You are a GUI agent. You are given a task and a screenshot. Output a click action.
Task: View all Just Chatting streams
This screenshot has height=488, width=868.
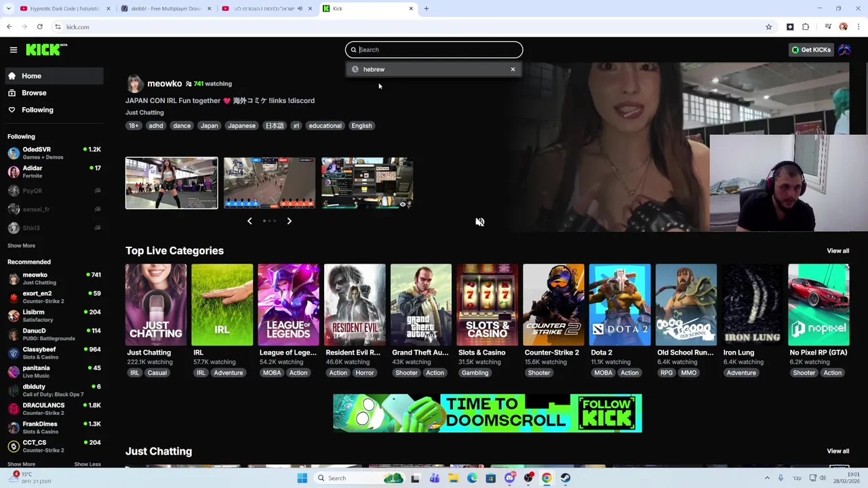coord(837,451)
